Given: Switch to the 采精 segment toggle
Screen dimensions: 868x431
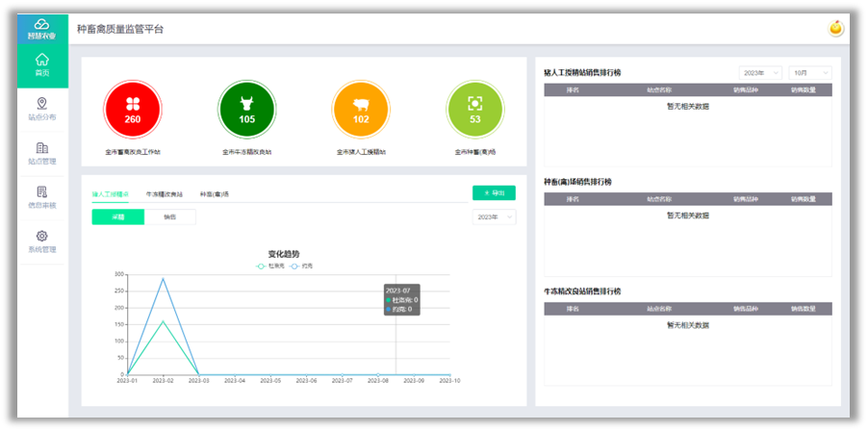Looking at the screenshot, I should coord(117,217).
